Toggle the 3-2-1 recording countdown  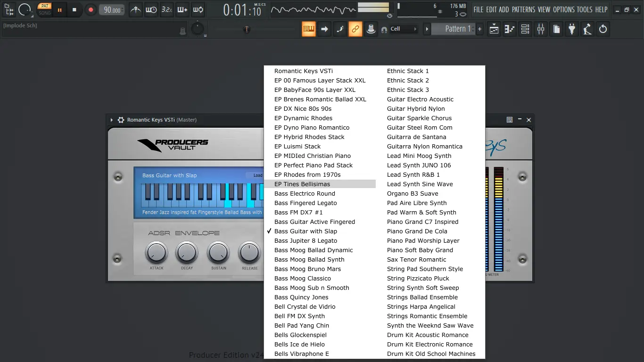coord(166,9)
